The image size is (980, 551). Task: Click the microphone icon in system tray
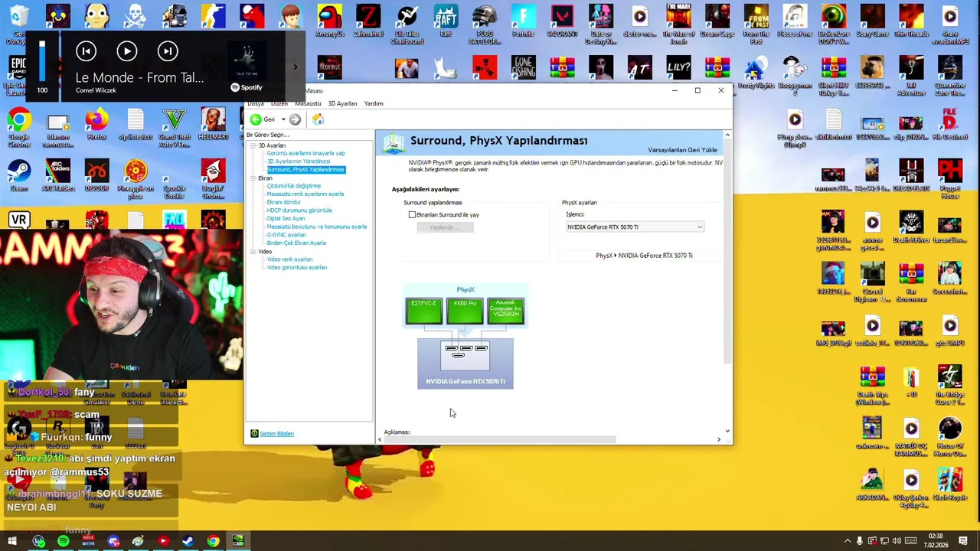click(x=859, y=542)
